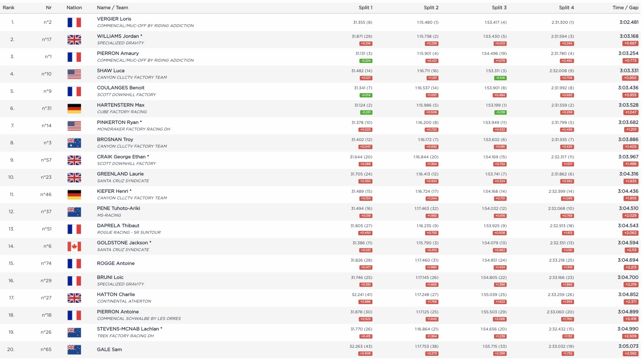The image size is (644, 359).
Task: Click rider number n°57 for CRAIK
Action: [46, 160]
